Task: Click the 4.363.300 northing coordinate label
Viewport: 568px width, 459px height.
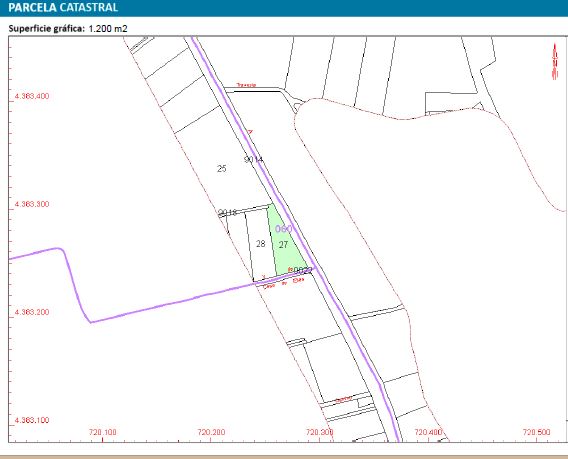Action: [x=32, y=204]
